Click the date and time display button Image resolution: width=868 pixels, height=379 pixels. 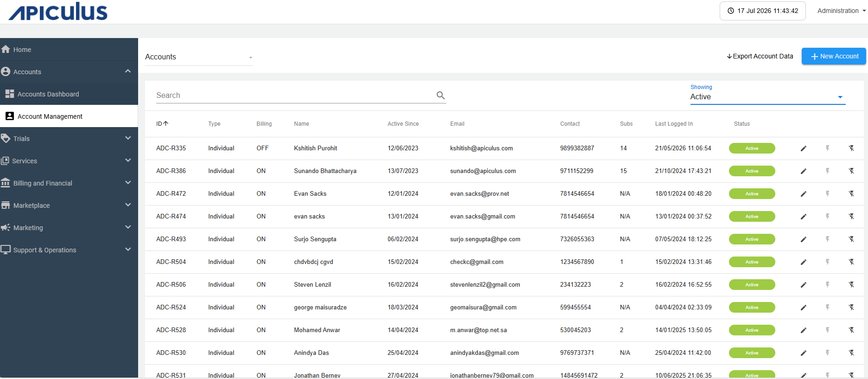pyautogui.click(x=763, y=11)
